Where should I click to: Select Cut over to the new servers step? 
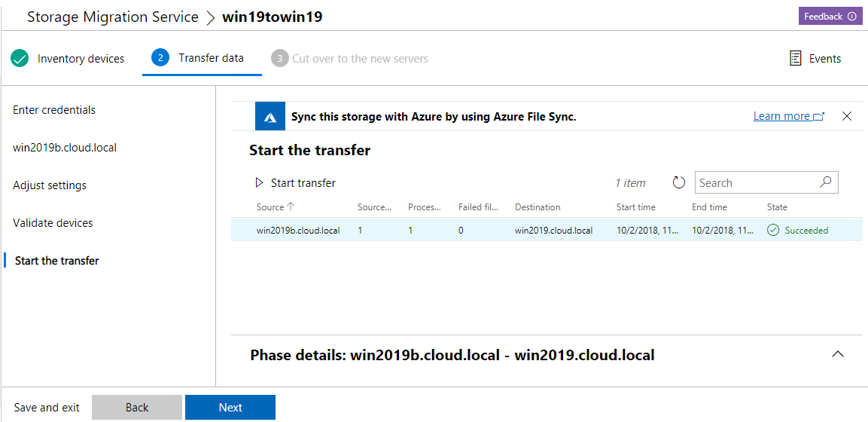[360, 58]
